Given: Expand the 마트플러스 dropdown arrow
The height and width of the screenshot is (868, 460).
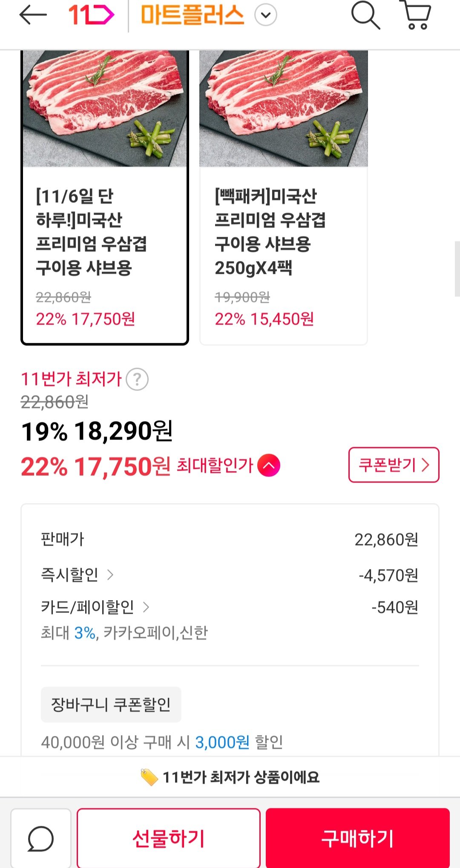Looking at the screenshot, I should coord(266,15).
